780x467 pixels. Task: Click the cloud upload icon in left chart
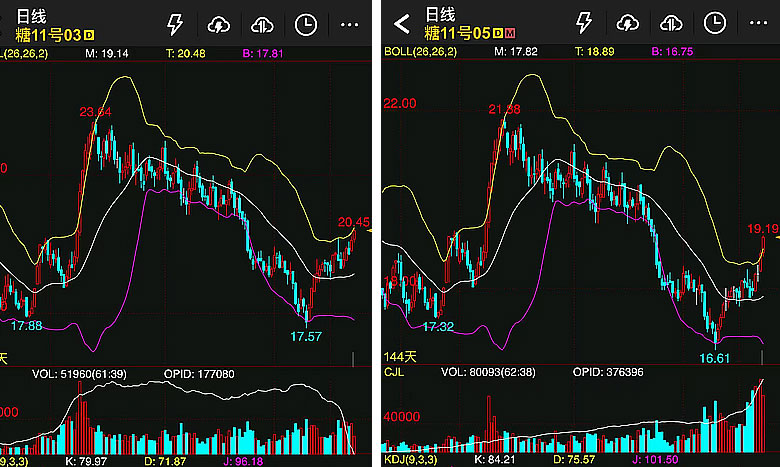click(x=261, y=23)
